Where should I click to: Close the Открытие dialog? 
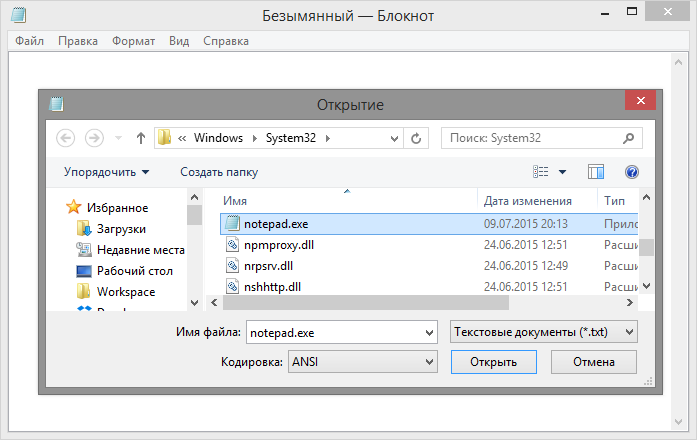click(641, 100)
